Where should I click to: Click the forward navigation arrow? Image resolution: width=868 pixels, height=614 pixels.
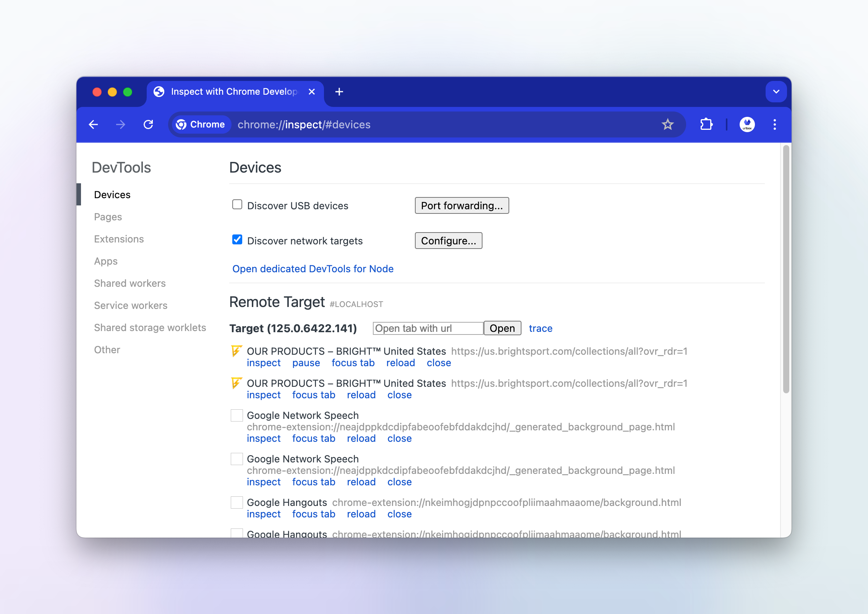pyautogui.click(x=121, y=124)
